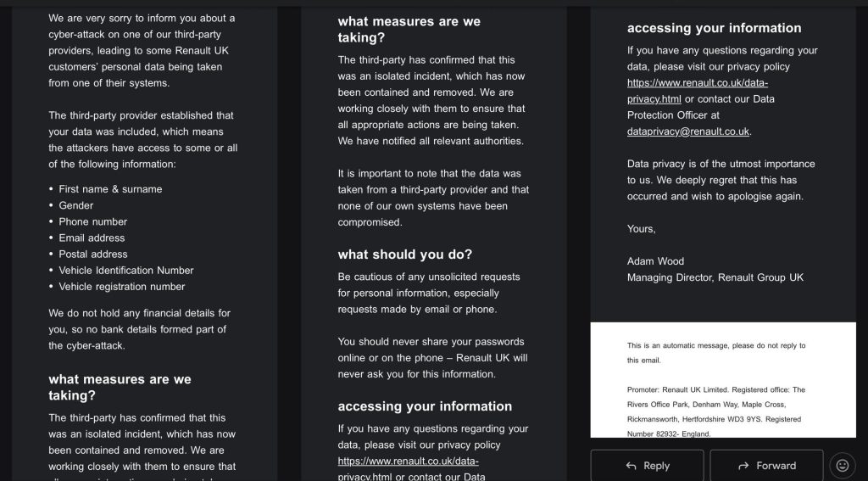868x481 pixels.
Task: Click the 'First name & surname' bullet item
Action: 110,189
